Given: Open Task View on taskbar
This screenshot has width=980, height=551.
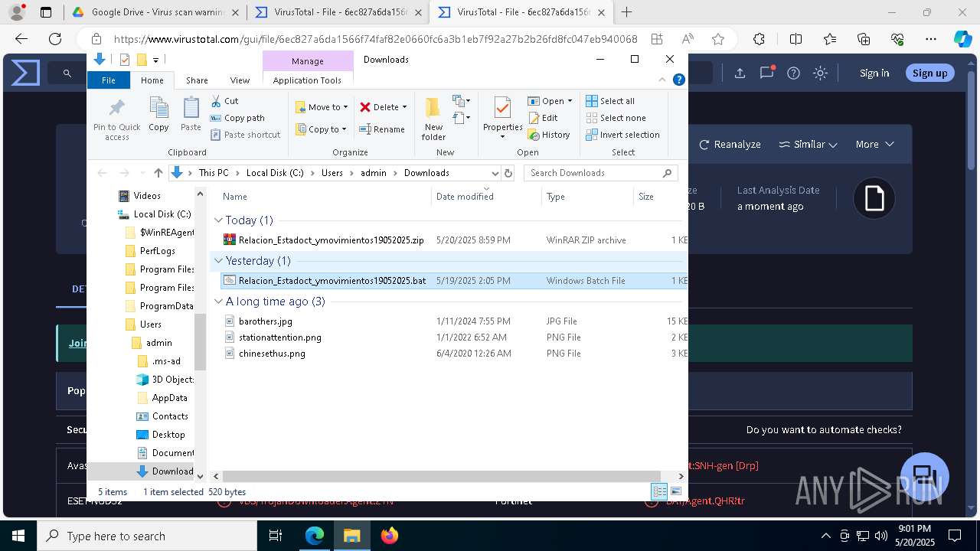Looking at the screenshot, I should 276,536.
